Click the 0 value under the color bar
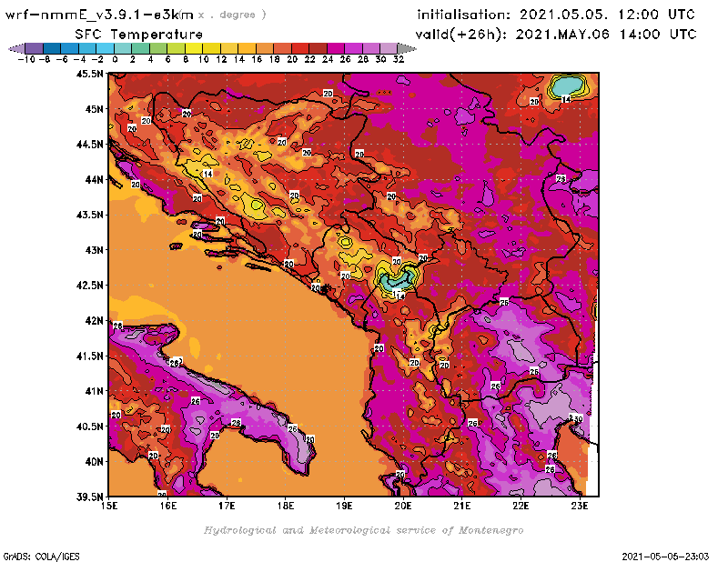 [115, 59]
